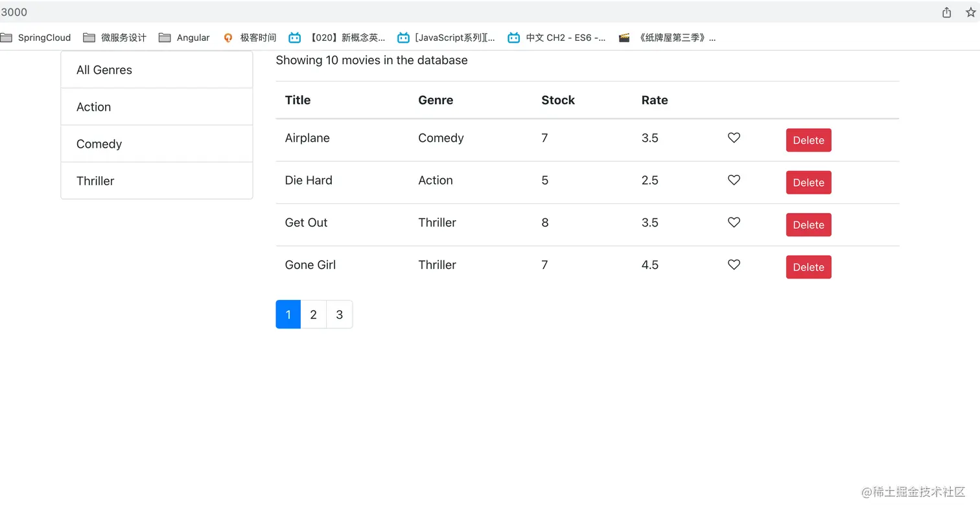The width and height of the screenshot is (980, 513).
Task: Click the Action genre cell for Die Hard
Action: coord(436,180)
